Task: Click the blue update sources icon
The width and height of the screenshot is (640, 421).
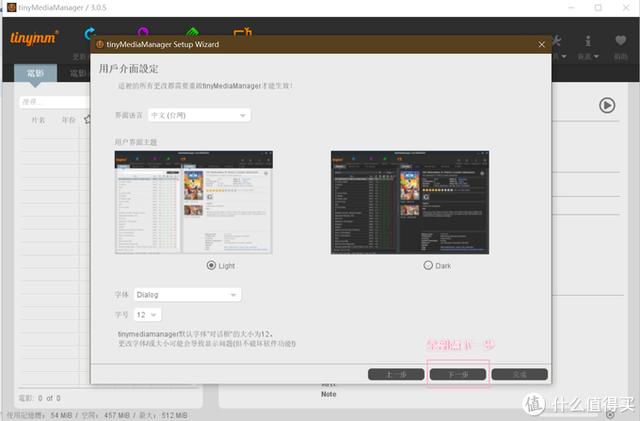Action: tap(89, 32)
